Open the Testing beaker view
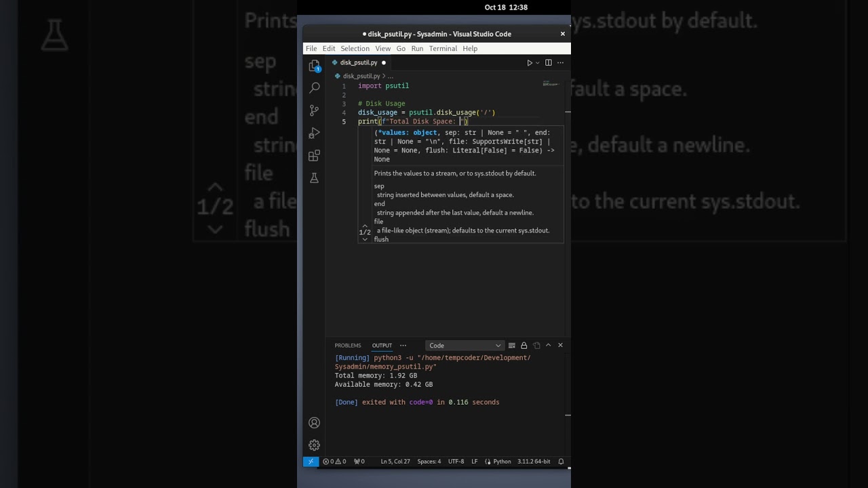 pyautogui.click(x=314, y=178)
